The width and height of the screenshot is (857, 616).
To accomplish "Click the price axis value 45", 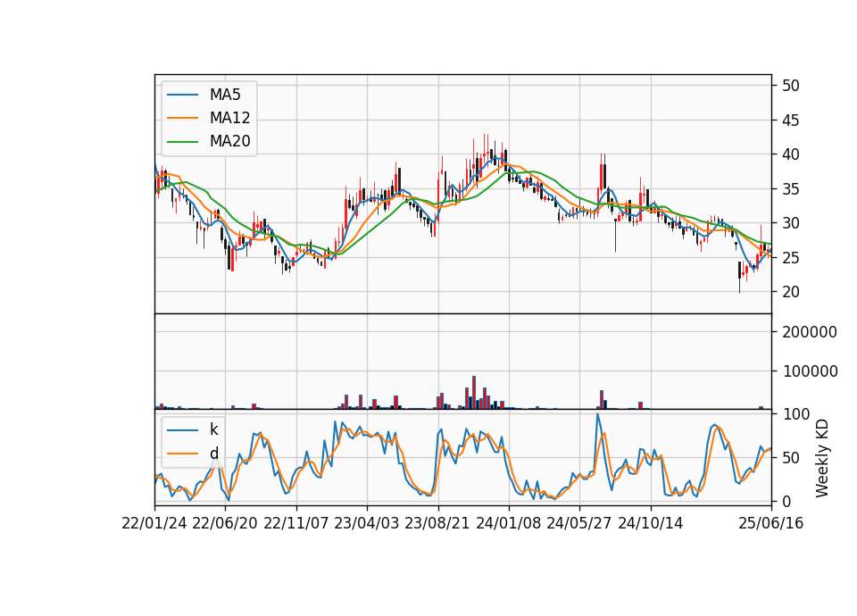I will pyautogui.click(x=791, y=121).
